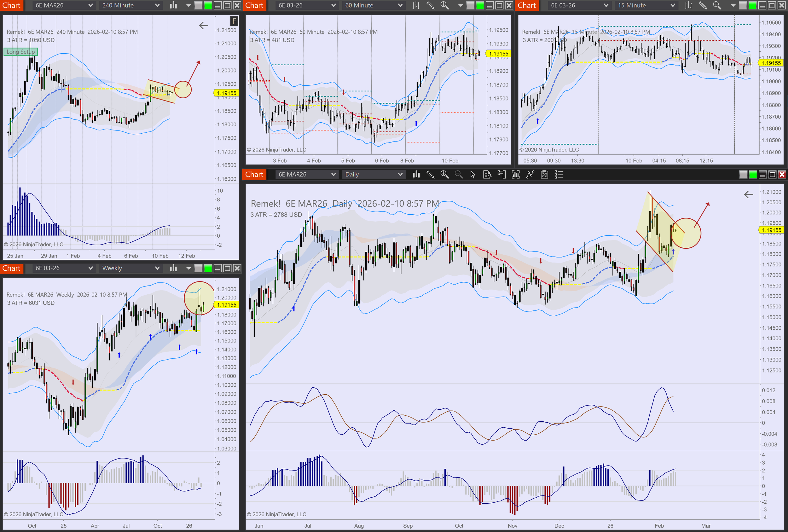Select the cursor pointer tool on Daily chart
Screen dimensions: 788x532
point(473,175)
